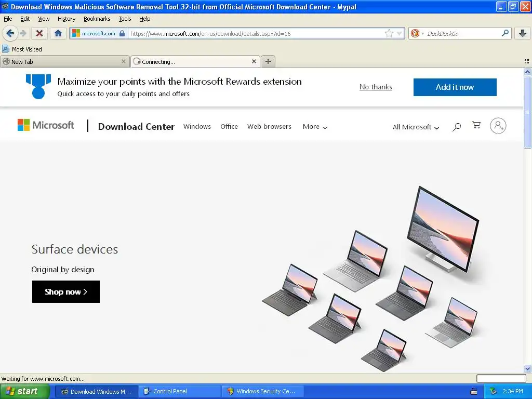Open the Web browsers nav link
This screenshot has width=532, height=399.
click(x=269, y=127)
